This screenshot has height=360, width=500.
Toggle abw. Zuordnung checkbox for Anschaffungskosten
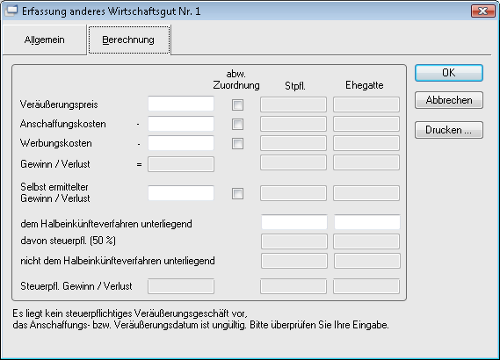click(x=238, y=124)
